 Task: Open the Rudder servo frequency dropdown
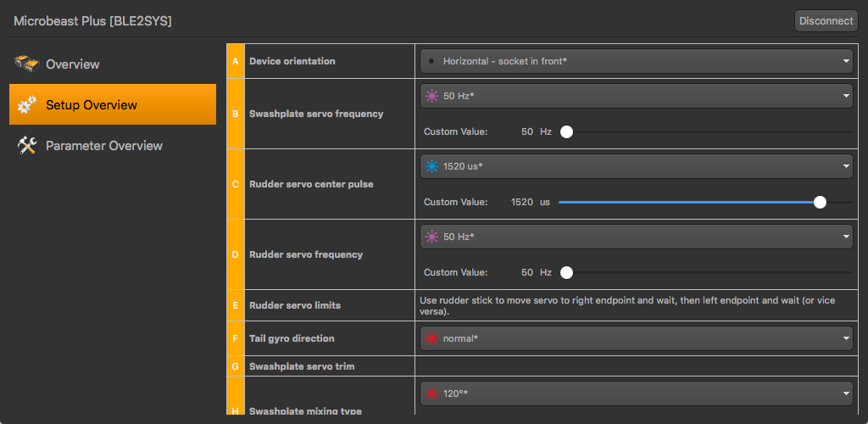click(x=636, y=237)
